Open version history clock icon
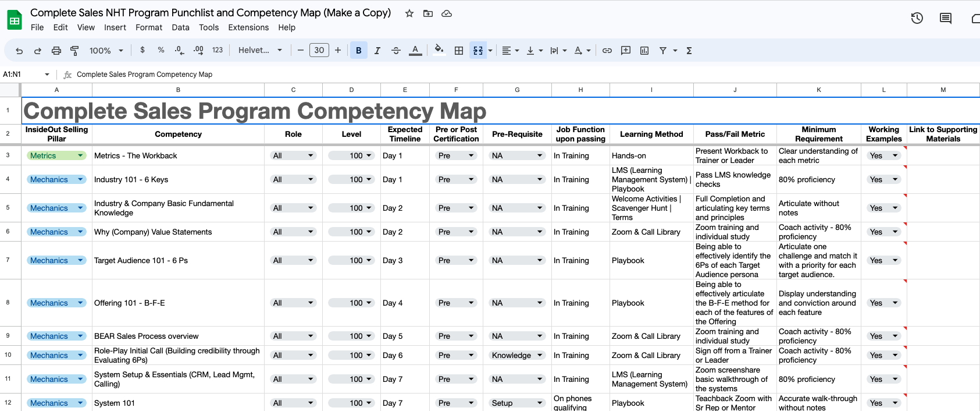Image resolution: width=980 pixels, height=411 pixels. coord(917,18)
